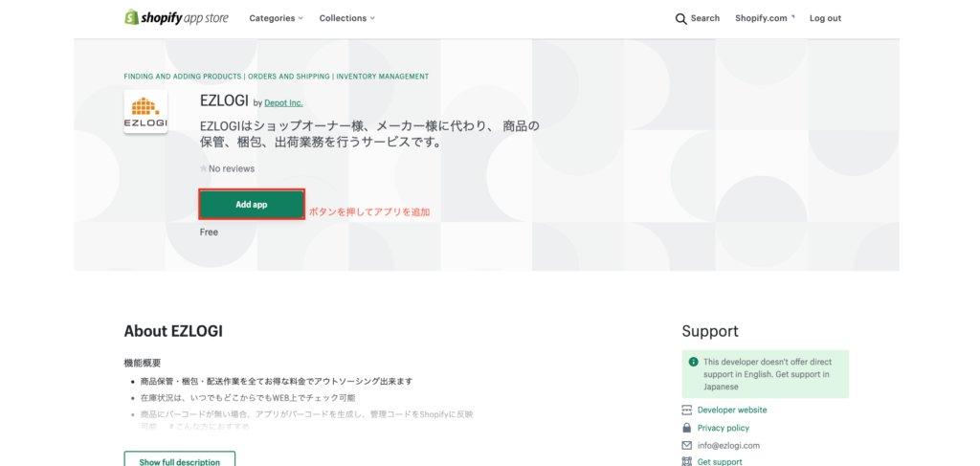Expand with Show full description button
This screenshot has height=466, width=980.
point(179,461)
